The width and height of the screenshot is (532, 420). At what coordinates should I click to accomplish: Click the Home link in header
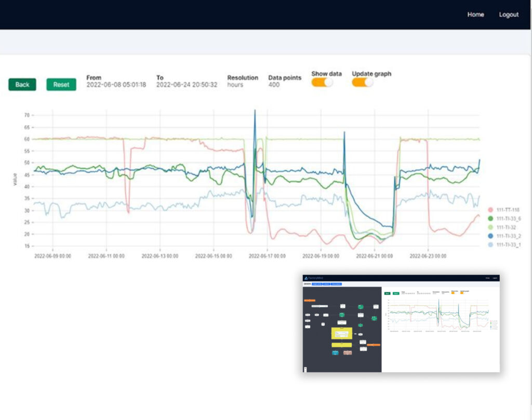[x=475, y=15]
